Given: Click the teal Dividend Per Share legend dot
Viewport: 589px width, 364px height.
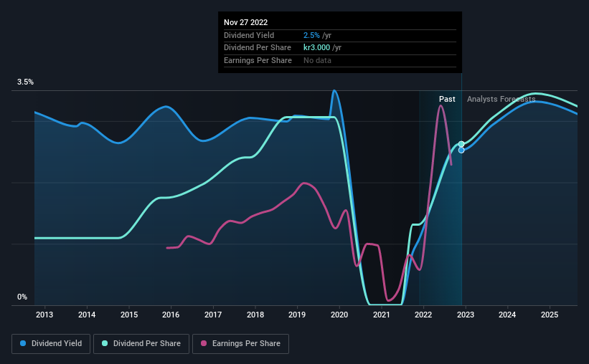Looking at the screenshot, I should [105, 344].
